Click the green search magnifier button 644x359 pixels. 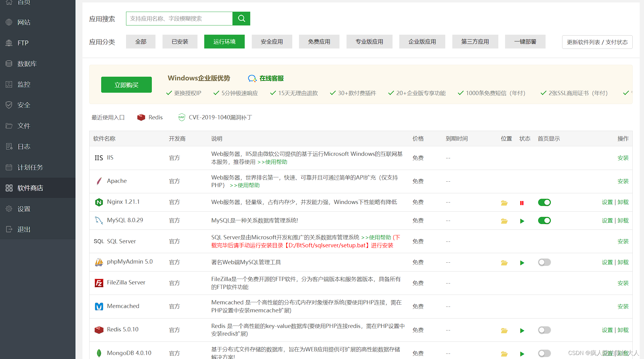tap(241, 18)
